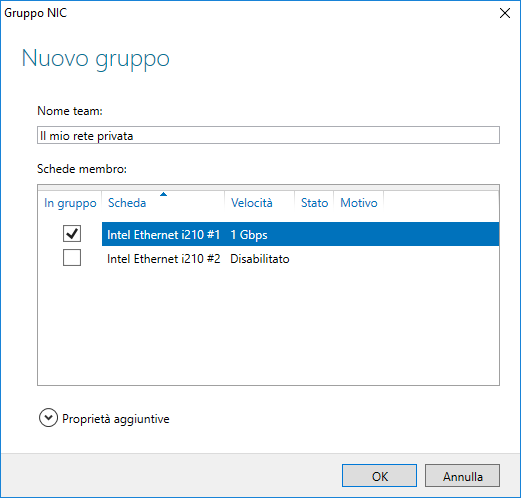Screen dimensions: 521x498
Task: Click the Proprietà aggiuntive label
Action: (116, 419)
